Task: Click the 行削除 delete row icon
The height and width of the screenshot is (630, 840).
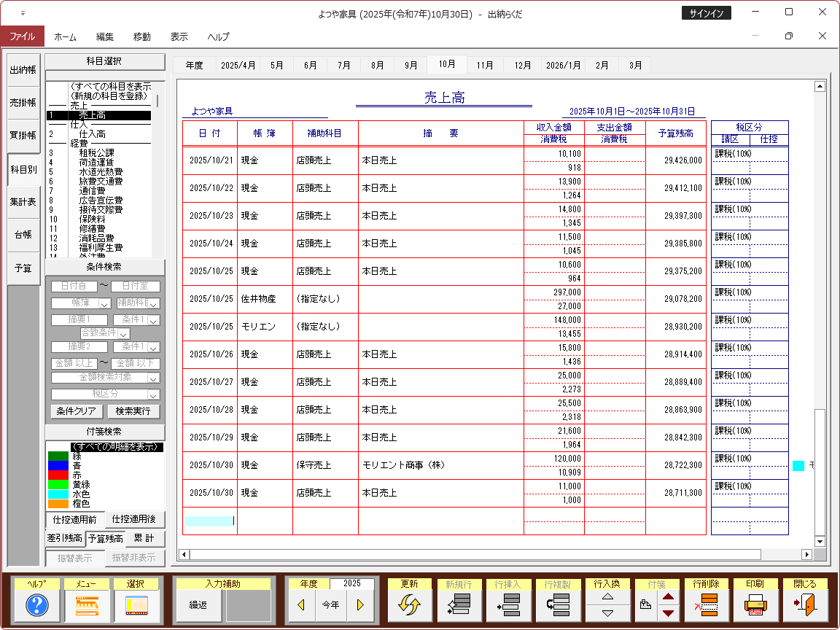Action: [x=706, y=605]
